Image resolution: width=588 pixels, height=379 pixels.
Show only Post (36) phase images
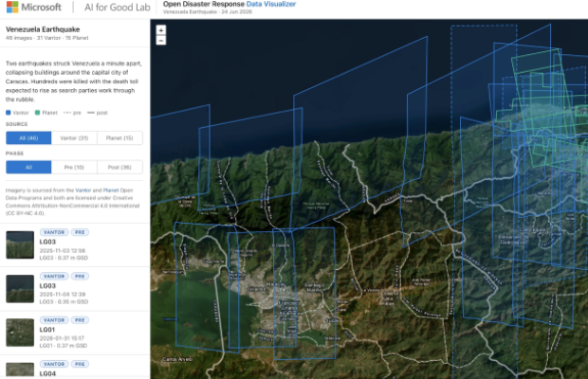(x=119, y=167)
